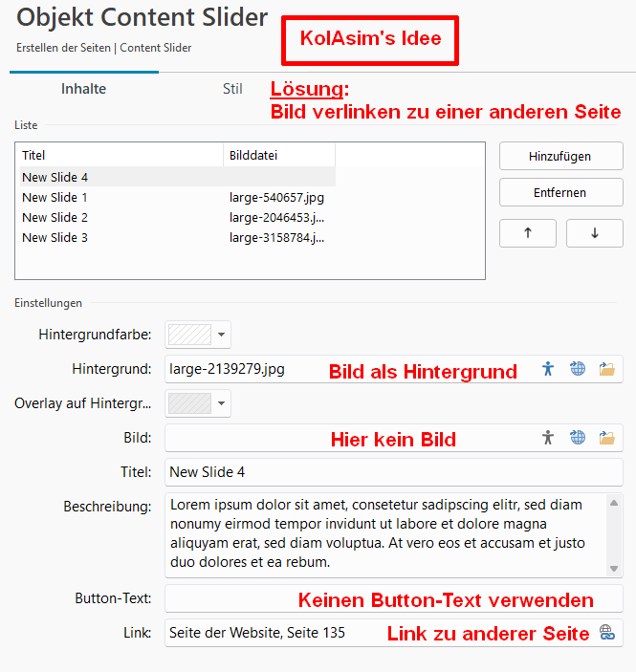Select New Slide 3 row
This screenshot has height=672, width=636.
point(178,237)
